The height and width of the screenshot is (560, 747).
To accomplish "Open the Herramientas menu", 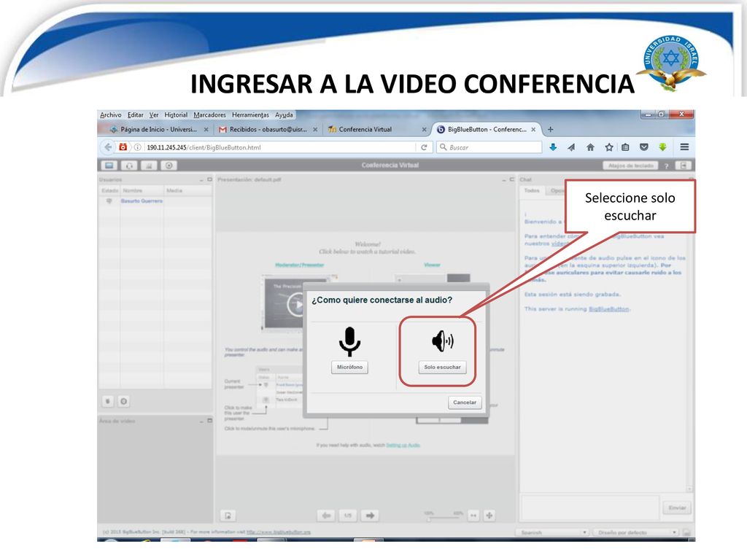I will [250, 114].
